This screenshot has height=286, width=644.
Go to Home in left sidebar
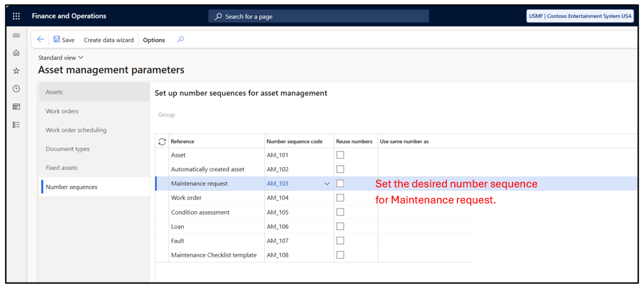click(16, 53)
